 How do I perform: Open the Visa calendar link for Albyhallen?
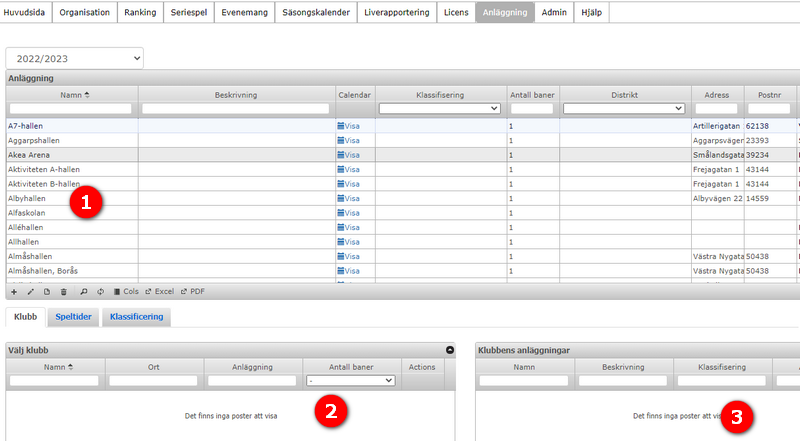point(348,199)
